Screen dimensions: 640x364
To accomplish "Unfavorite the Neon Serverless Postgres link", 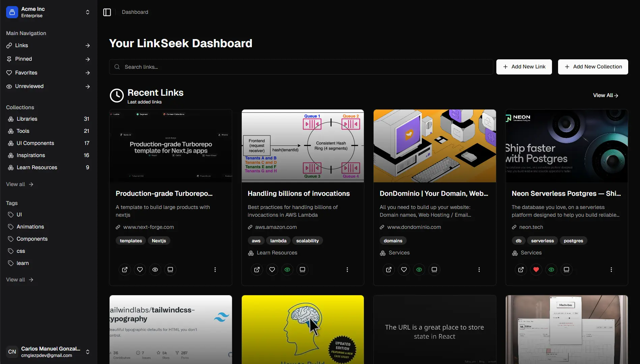I will click(536, 269).
